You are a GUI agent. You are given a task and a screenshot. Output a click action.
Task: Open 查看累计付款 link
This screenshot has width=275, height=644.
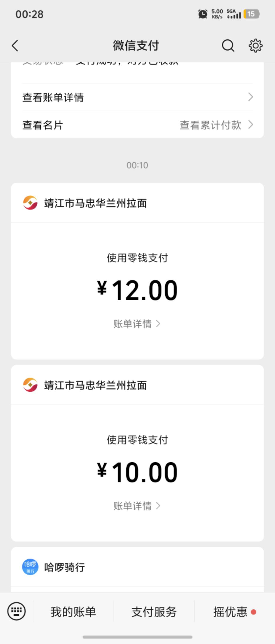point(216,125)
